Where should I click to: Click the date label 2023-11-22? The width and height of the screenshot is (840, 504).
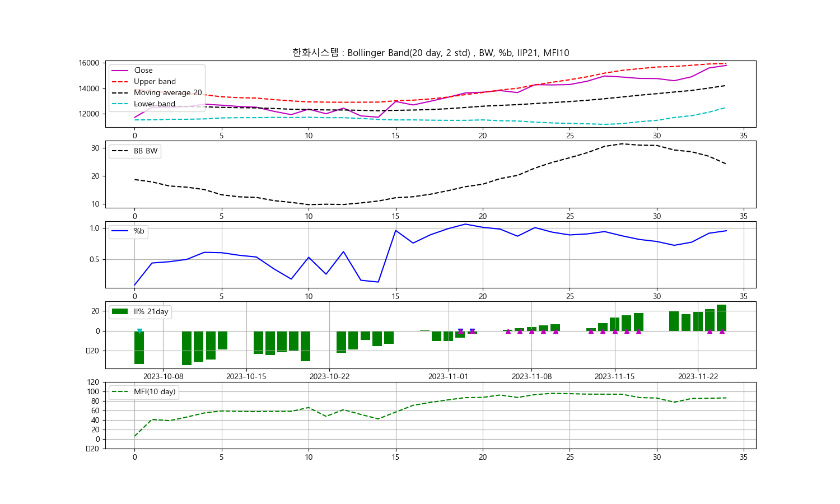[x=698, y=377]
